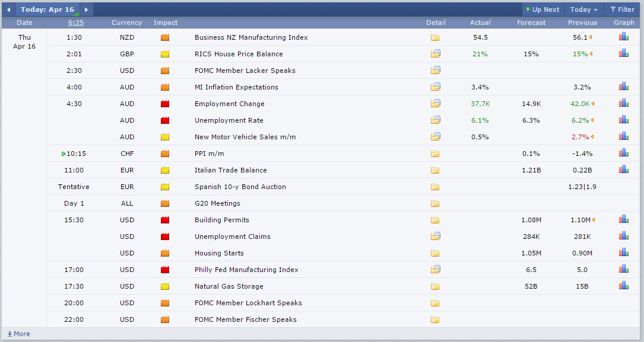
Task: Click the Forecast column header
Action: click(531, 23)
